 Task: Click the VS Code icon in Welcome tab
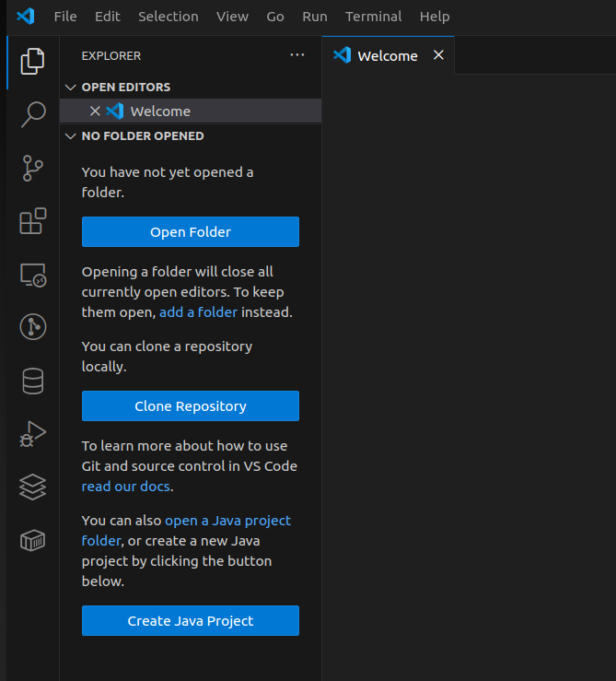pos(343,55)
